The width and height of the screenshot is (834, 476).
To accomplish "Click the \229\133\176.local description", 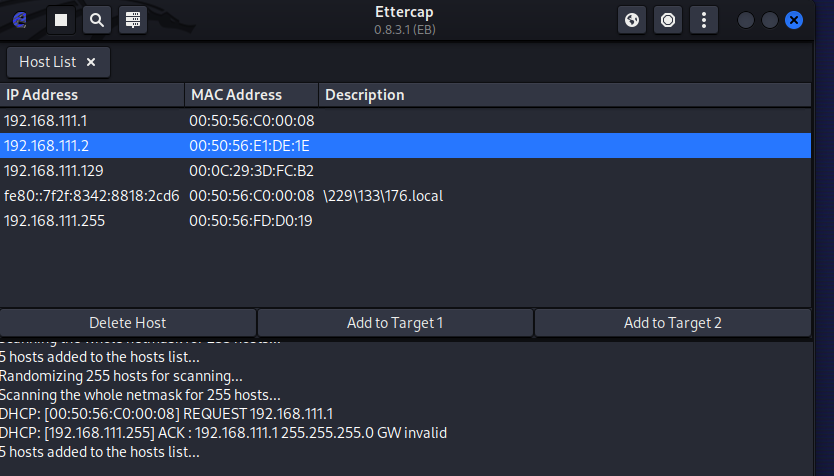I will 383,196.
